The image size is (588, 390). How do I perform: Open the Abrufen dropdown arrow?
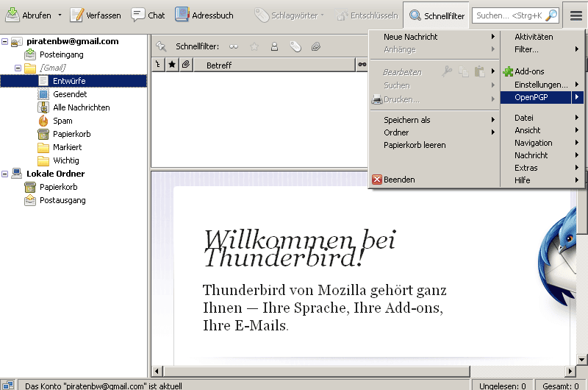60,15
